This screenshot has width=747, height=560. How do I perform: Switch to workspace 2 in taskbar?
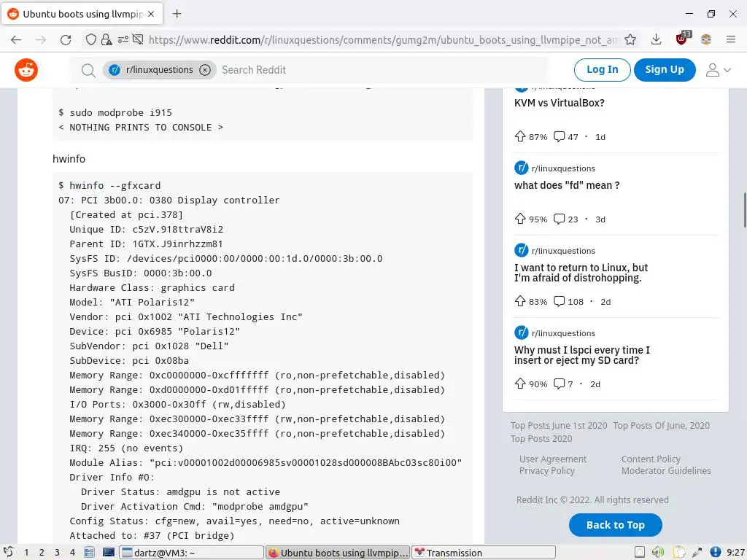tap(42, 553)
